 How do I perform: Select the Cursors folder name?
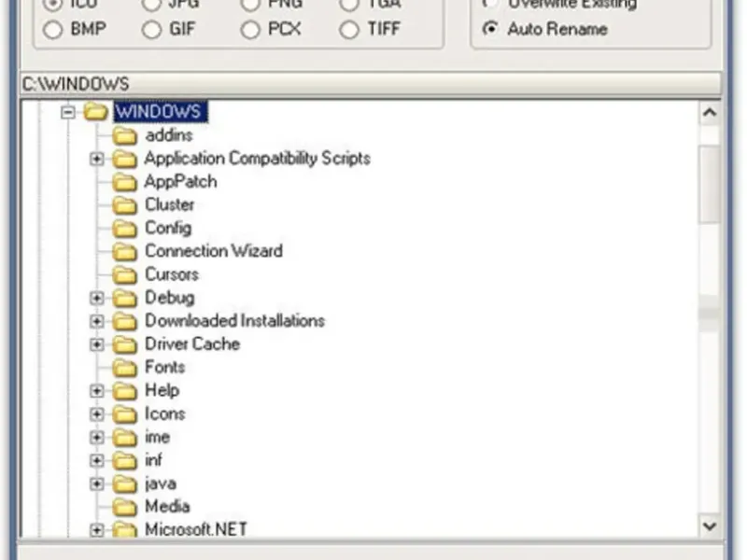point(172,274)
